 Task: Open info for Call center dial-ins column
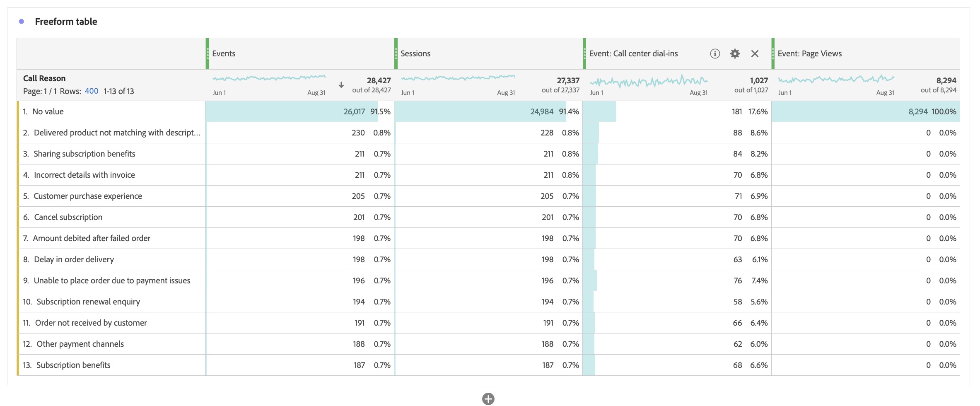(x=715, y=53)
